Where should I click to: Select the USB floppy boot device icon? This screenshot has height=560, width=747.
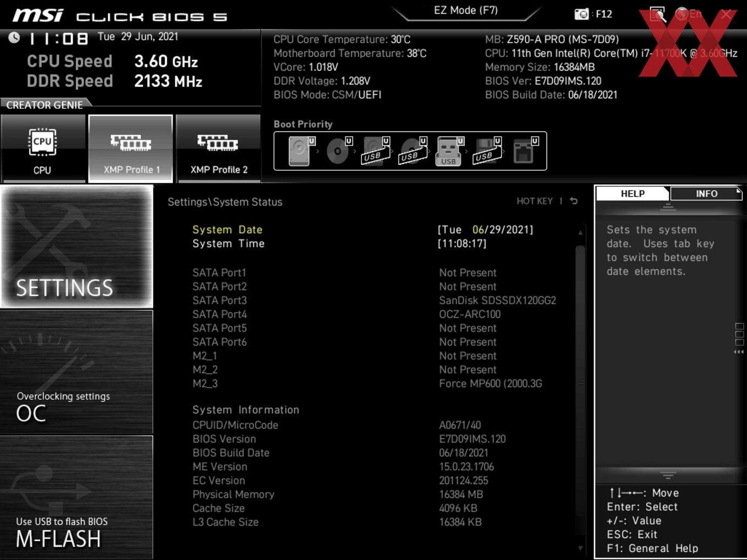487,151
